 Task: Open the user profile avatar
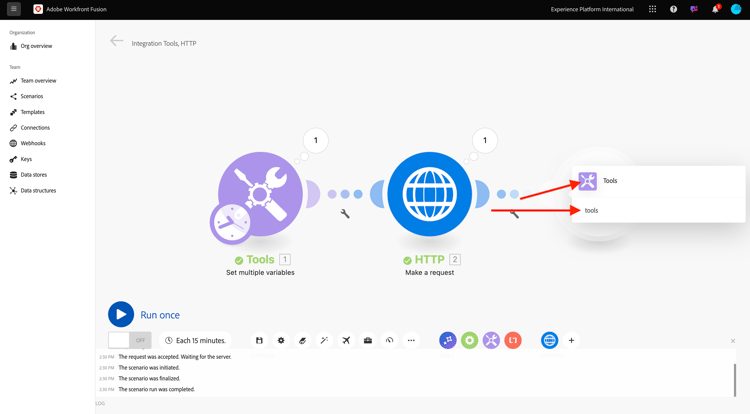point(736,9)
